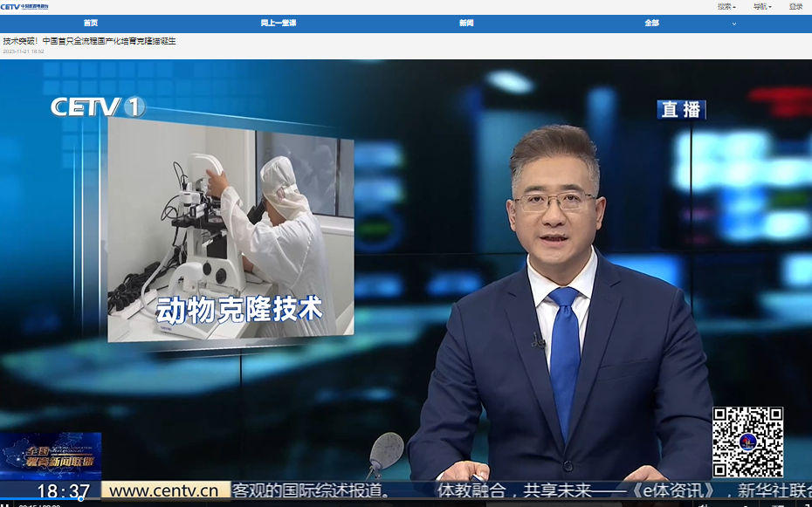This screenshot has height=507, width=812.
Task: Click the video frame to toggle playback
Action: 406,279
